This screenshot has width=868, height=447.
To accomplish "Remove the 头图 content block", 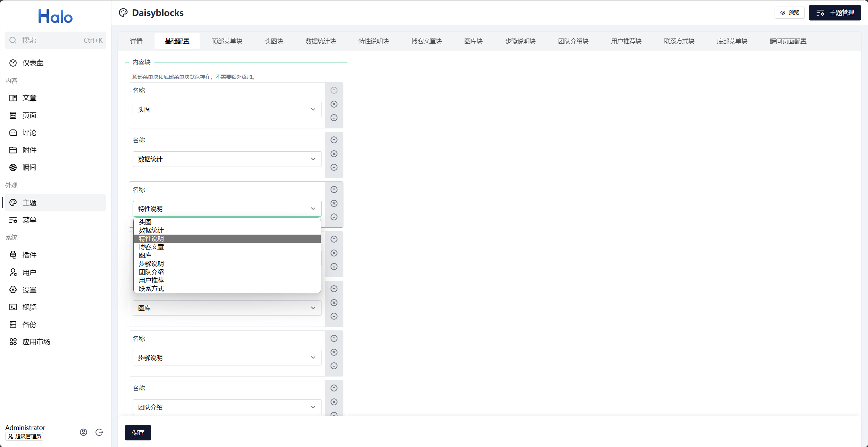I will 334,104.
